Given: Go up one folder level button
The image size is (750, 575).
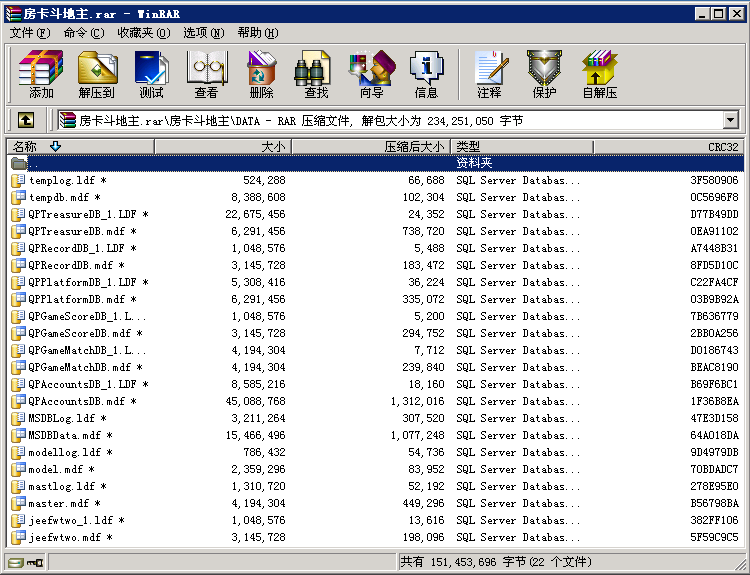Looking at the screenshot, I should click(26, 121).
